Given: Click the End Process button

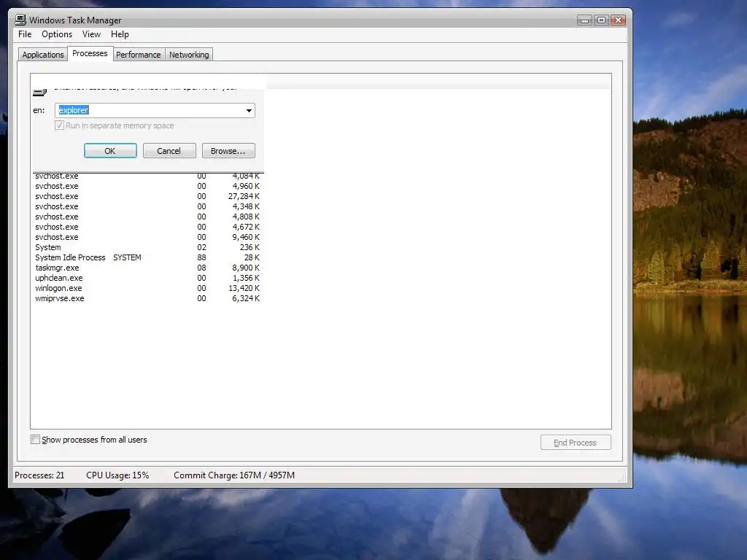Looking at the screenshot, I should pos(576,443).
